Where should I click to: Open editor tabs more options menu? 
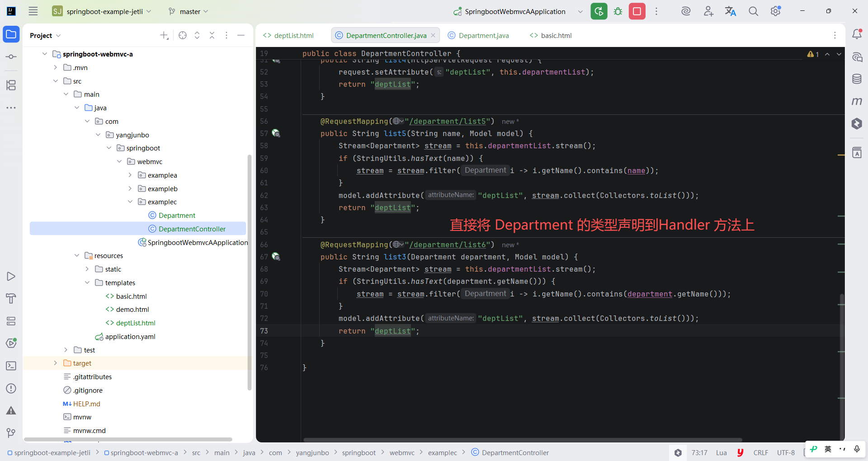click(835, 35)
